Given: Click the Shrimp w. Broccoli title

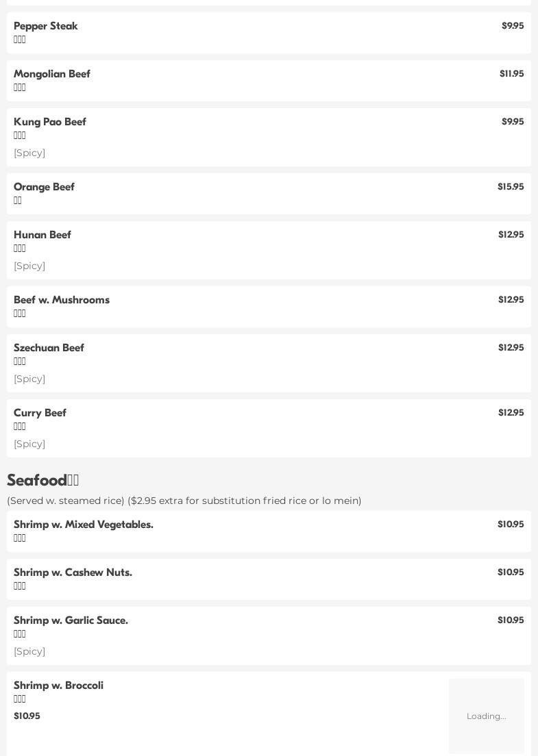Looking at the screenshot, I should tap(58, 685).
